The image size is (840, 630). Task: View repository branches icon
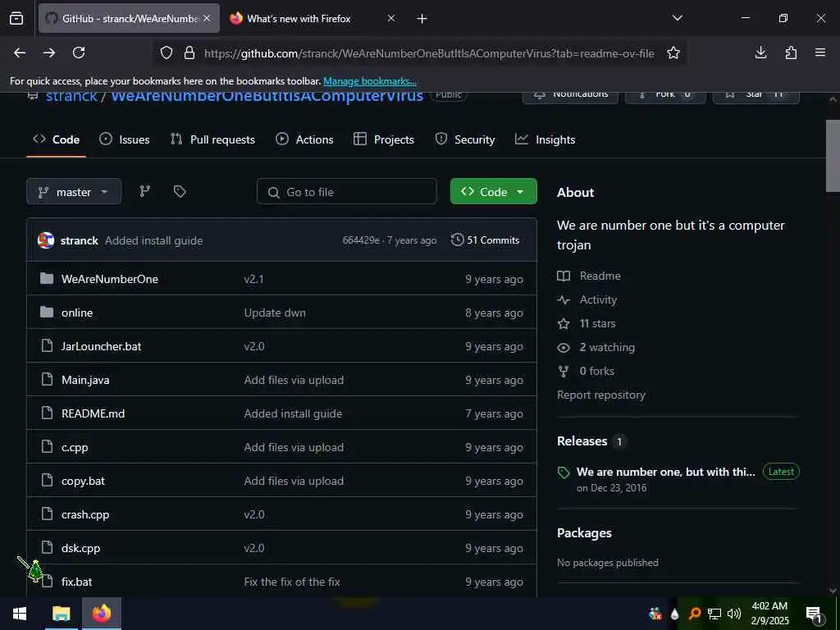144,191
